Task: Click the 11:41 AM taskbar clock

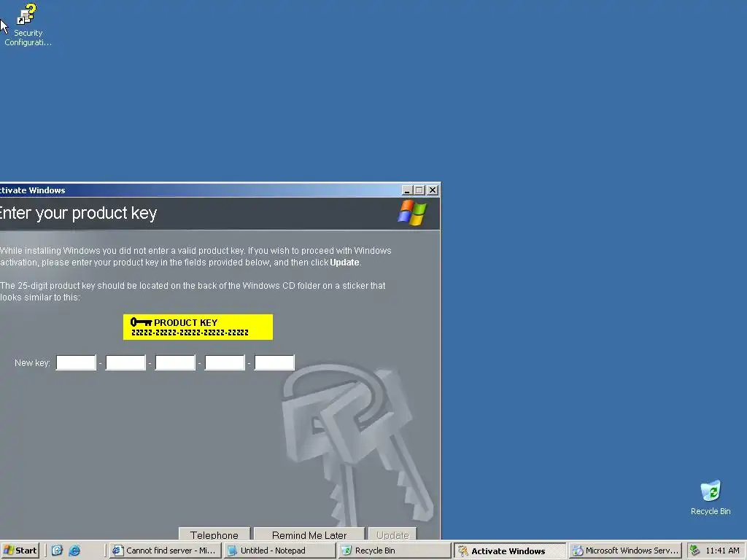Action: coord(722,551)
